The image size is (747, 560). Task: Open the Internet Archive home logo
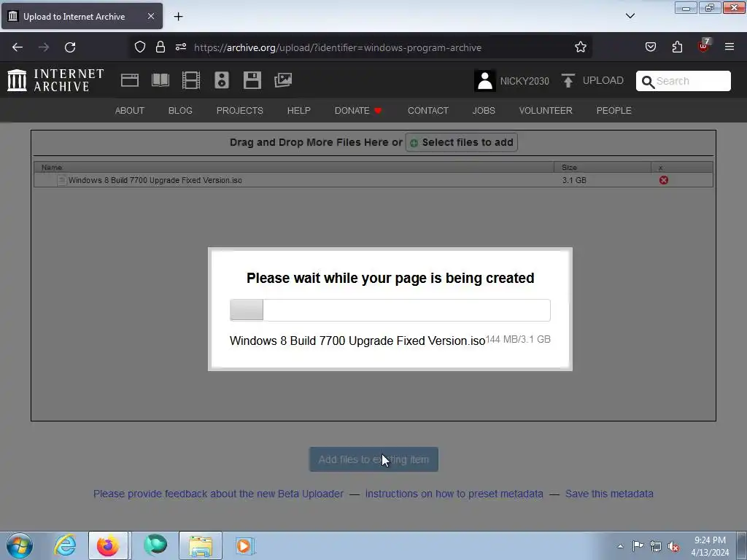(x=55, y=80)
